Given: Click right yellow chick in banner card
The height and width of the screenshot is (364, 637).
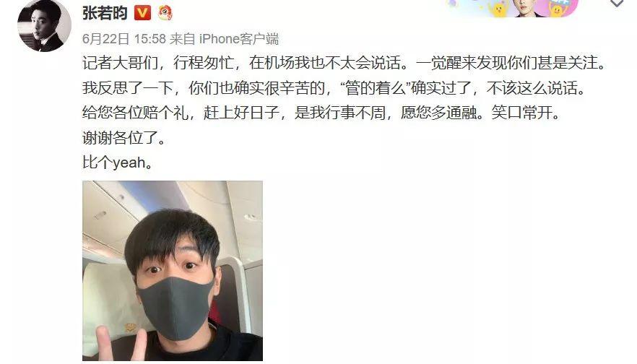Looking at the screenshot, I should click(557, 9).
